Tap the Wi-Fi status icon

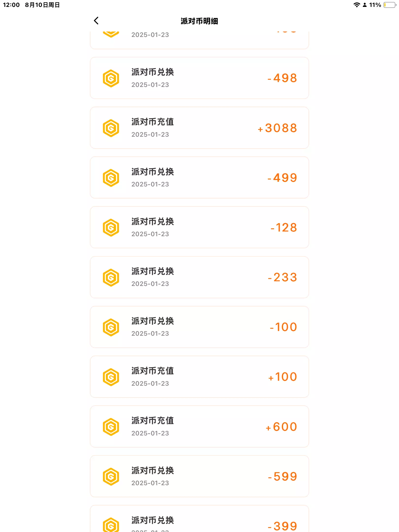(356, 5)
